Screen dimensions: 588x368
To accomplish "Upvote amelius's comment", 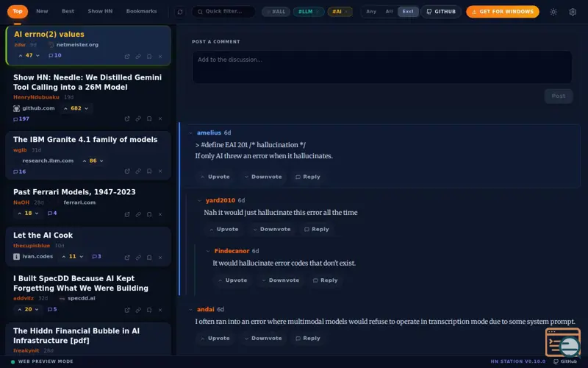I will click(x=215, y=177).
